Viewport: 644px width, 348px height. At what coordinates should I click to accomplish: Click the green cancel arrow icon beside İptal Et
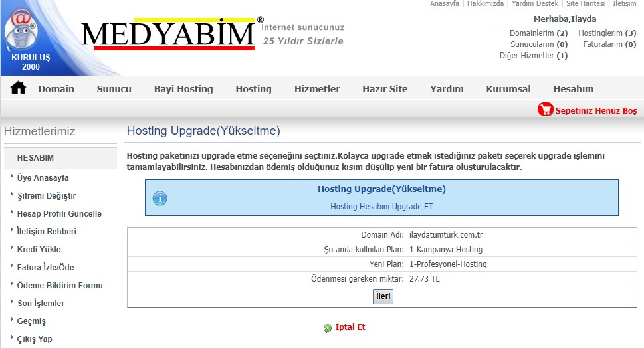[x=328, y=328]
